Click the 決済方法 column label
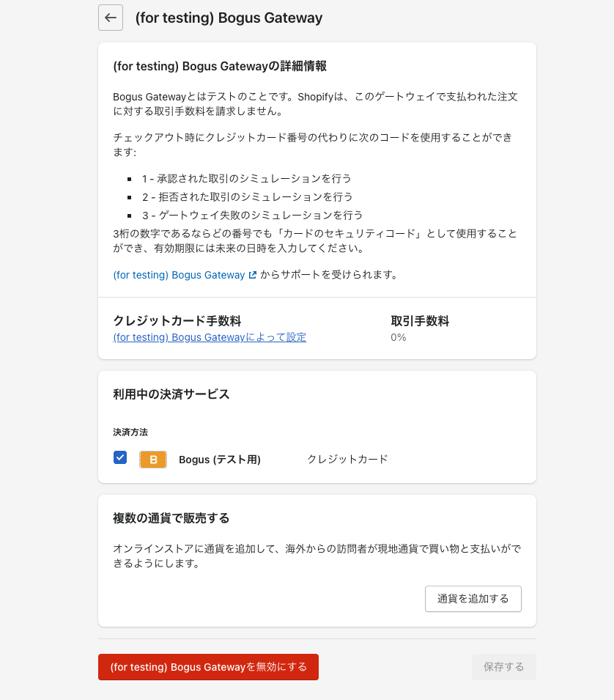 click(130, 432)
